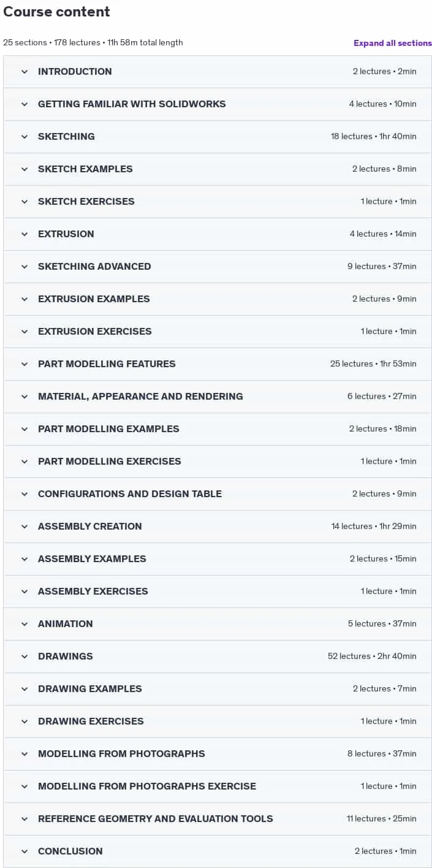
Task: Click the chevron beside MODELLING FROM PHOTOGRAPHS
Action: point(25,754)
